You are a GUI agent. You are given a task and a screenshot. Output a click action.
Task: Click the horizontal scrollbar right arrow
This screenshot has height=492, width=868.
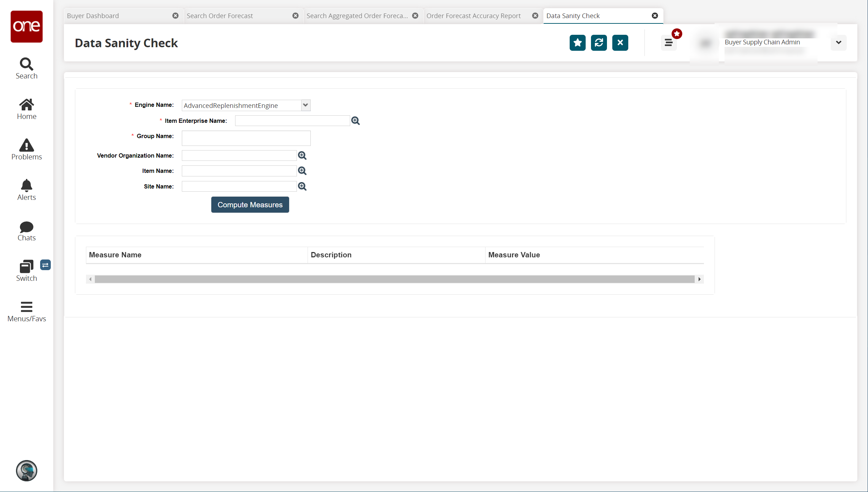tap(699, 279)
